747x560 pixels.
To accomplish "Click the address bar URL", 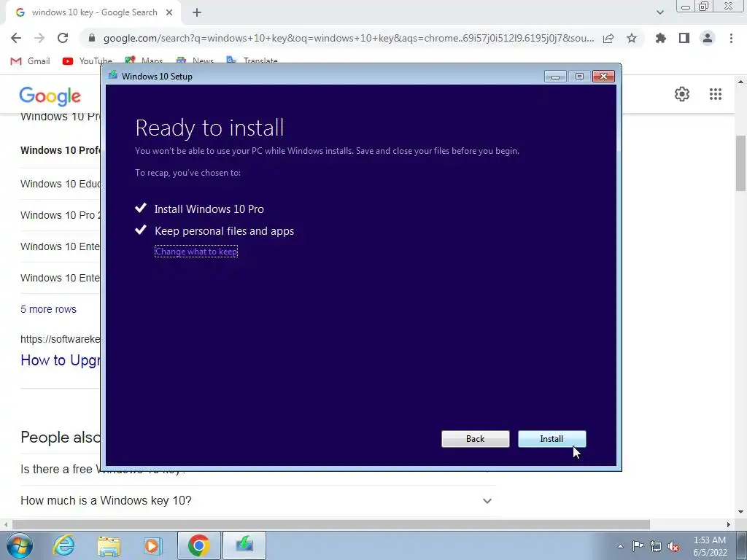I will (x=349, y=38).
